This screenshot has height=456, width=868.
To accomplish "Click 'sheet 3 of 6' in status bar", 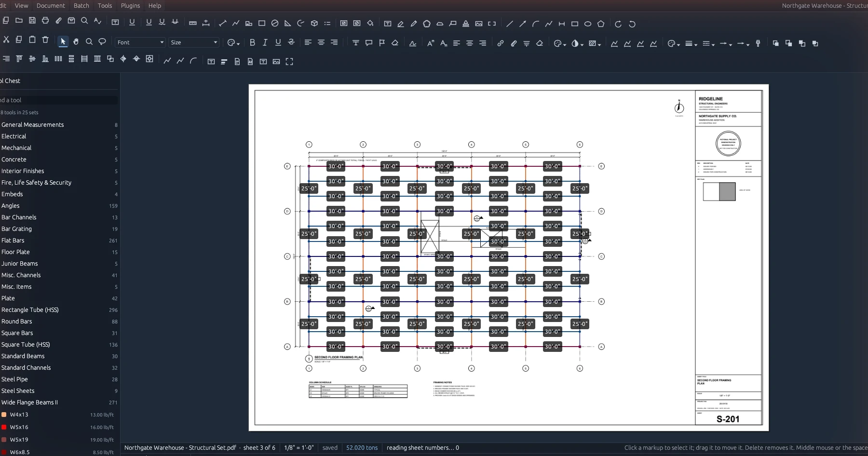I will (259, 448).
